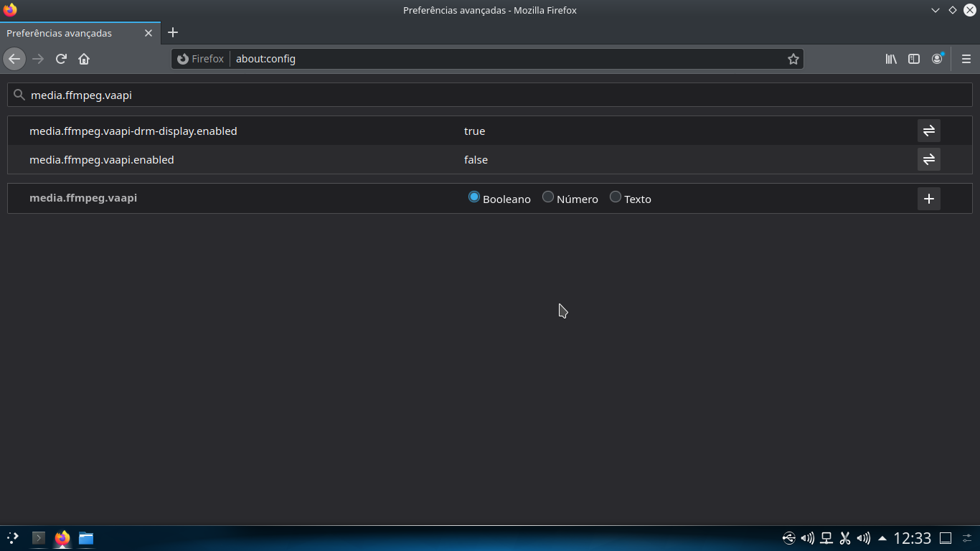The image size is (980, 551).
Task: Open the Klipper clipboard in the system tray
Action: coord(845,537)
